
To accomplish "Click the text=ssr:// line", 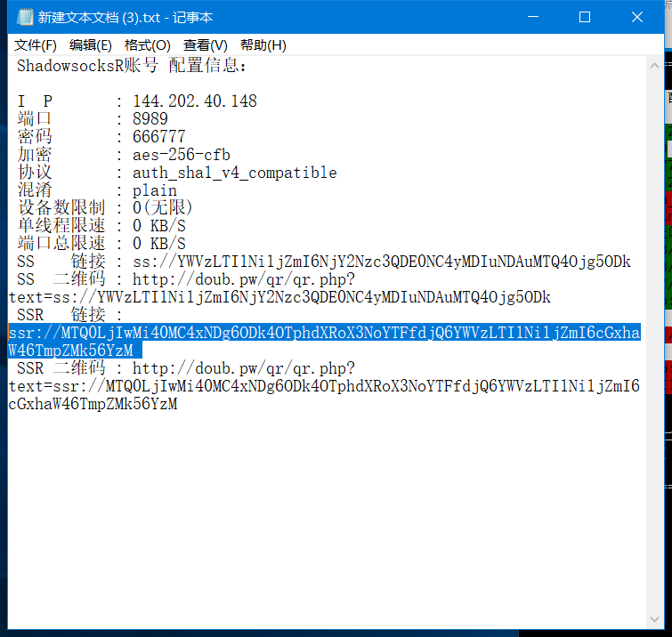I will click(324, 386).
